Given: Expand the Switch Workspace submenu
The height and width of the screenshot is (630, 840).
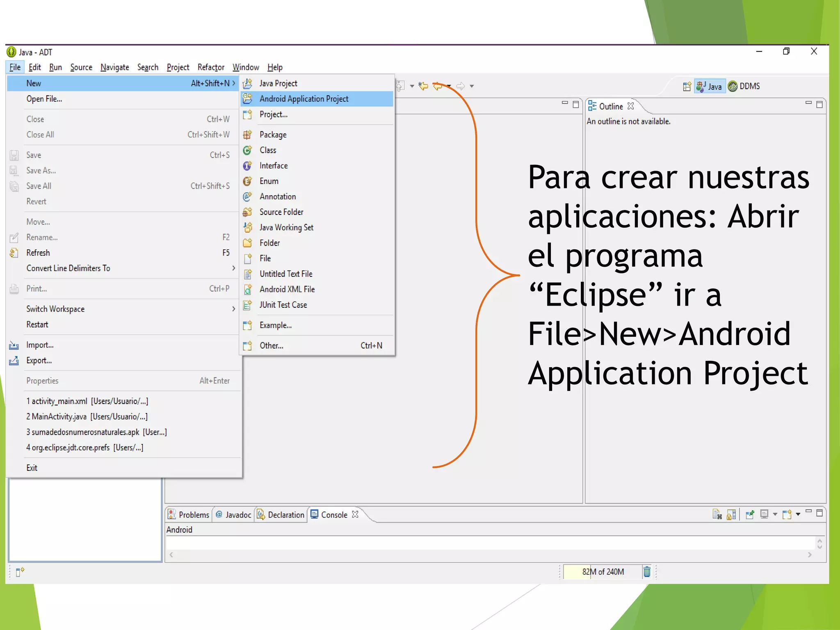Looking at the screenshot, I should [234, 309].
